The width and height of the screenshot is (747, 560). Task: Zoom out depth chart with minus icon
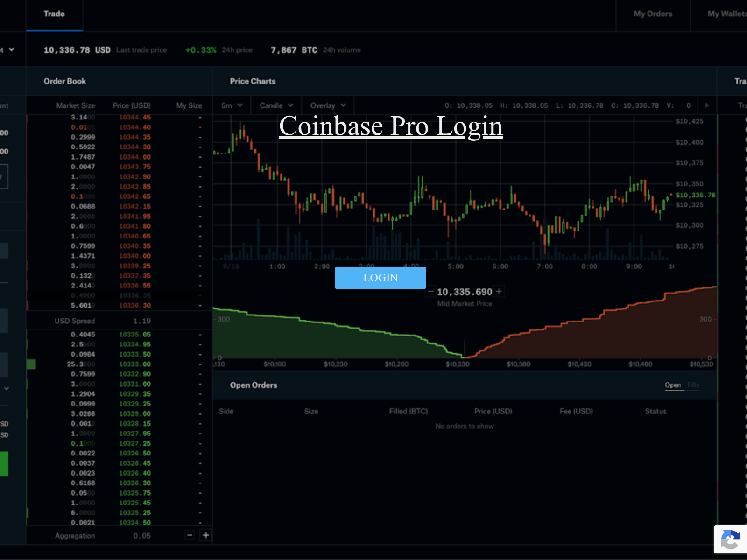pos(430,292)
